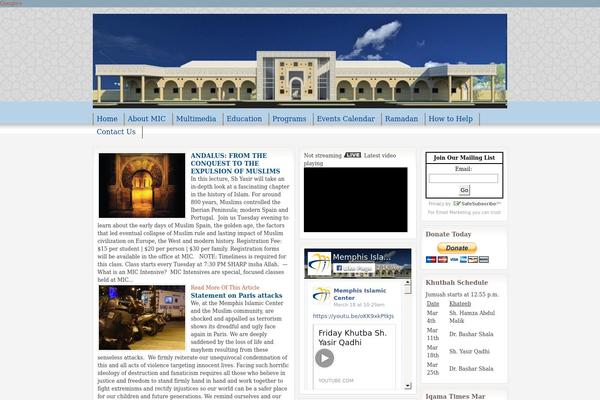Follow Read More Of This Article link
The width and height of the screenshot is (600, 400).
225,287
